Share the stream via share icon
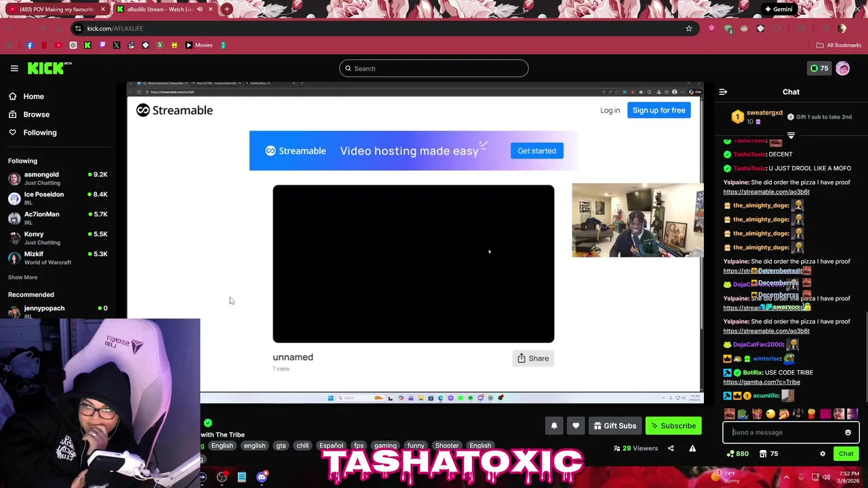Screen dimensions: 868x488 click(x=671, y=448)
